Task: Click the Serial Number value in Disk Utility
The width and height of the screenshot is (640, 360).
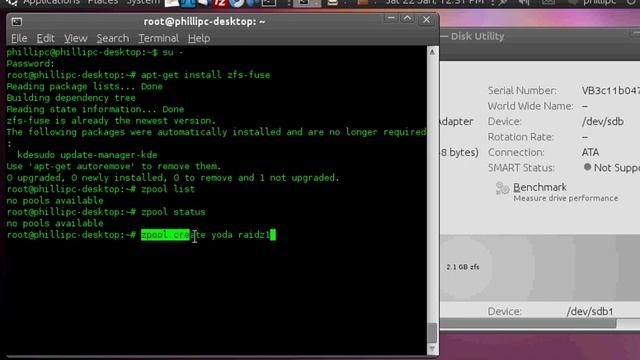Action: [x=611, y=91]
